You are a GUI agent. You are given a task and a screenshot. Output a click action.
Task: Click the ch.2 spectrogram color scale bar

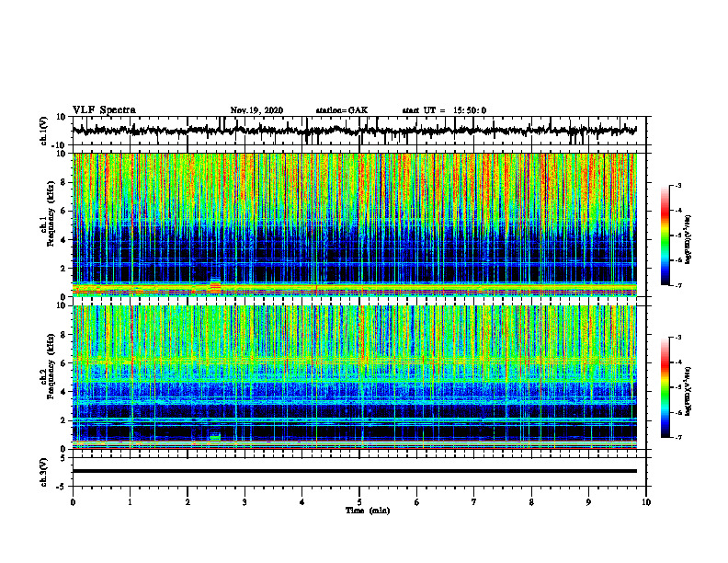(665, 387)
